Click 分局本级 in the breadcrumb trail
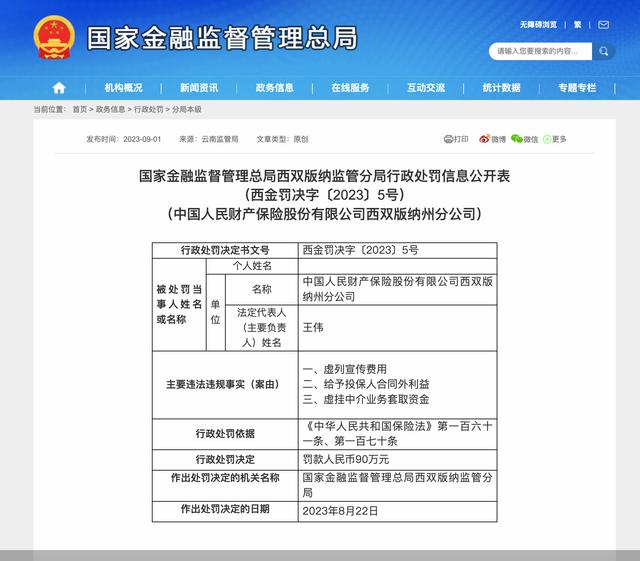The height and width of the screenshot is (561, 640). coord(188,109)
